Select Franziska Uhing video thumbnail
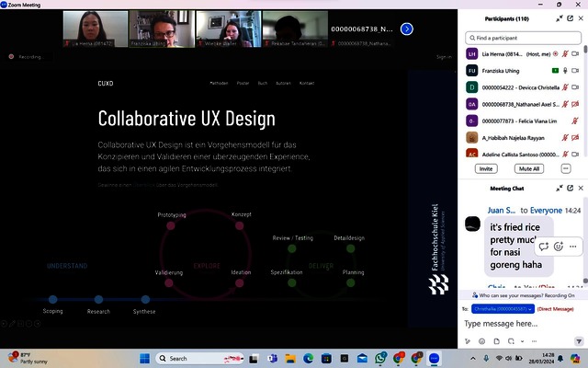The width and height of the screenshot is (588, 368). coord(162,29)
